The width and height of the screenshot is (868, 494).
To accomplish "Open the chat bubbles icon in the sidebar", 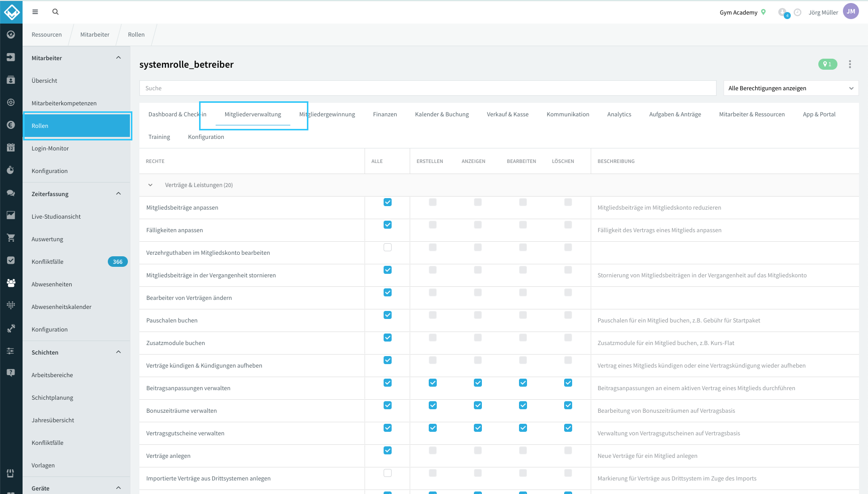I will 11,193.
